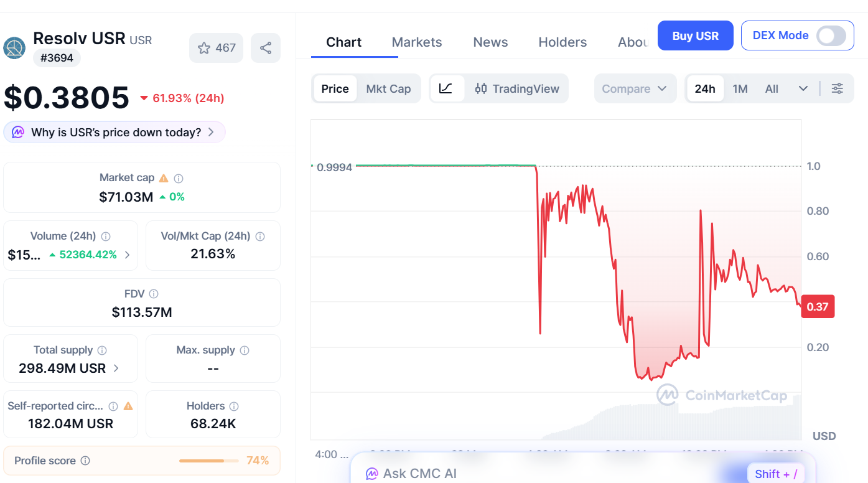Open chart settings sliders icon
868x483 pixels.
837,88
